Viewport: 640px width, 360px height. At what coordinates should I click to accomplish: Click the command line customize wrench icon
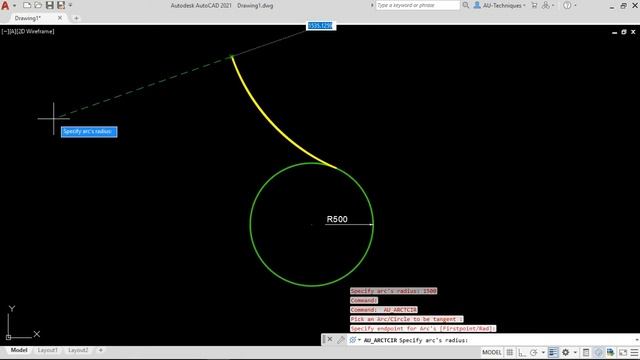pos(341,340)
